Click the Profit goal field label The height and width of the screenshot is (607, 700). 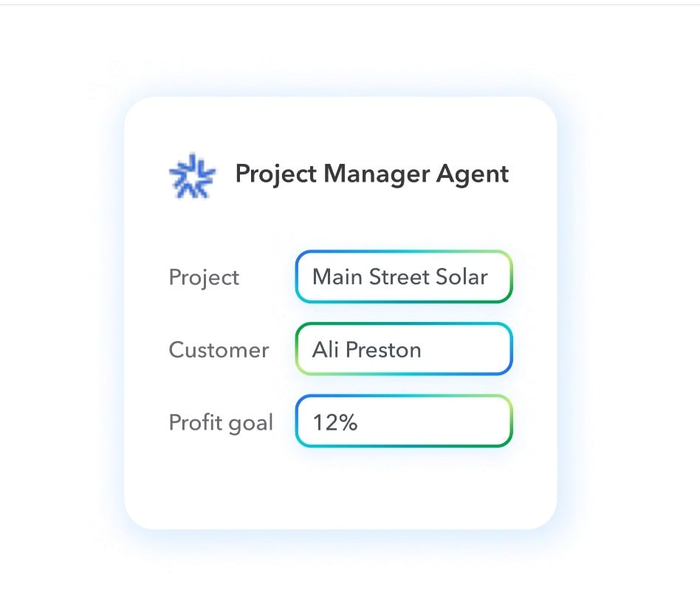click(221, 422)
